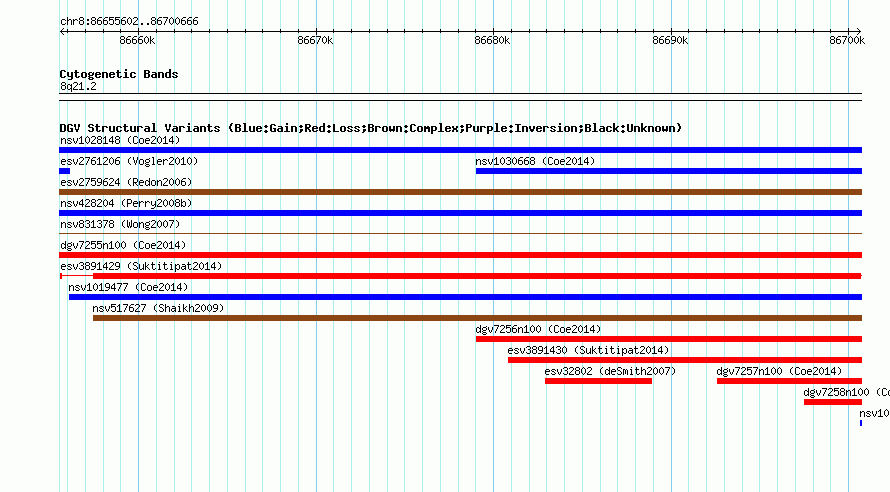Open the dgv7257n100 (Coe2014) label
The image size is (890, 492).
tap(779, 371)
